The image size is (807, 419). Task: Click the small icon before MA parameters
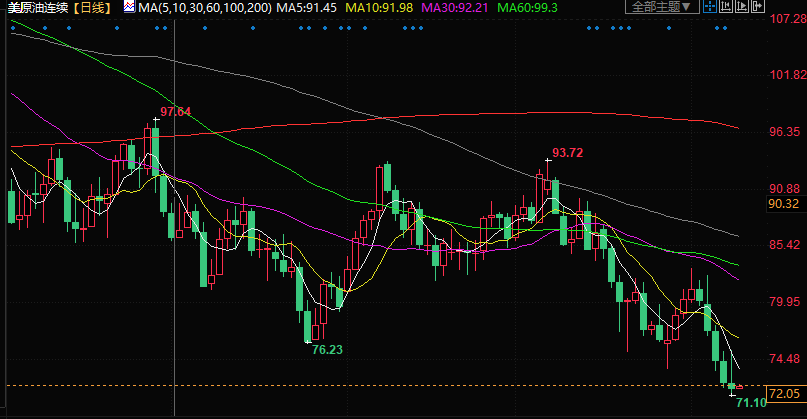(129, 7)
